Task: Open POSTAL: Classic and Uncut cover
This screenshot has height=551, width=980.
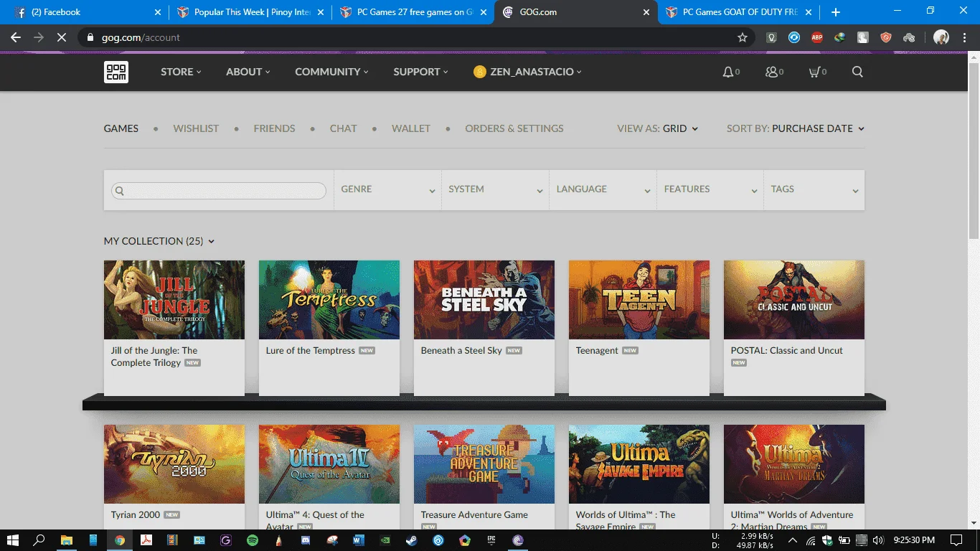Action: pyautogui.click(x=794, y=300)
